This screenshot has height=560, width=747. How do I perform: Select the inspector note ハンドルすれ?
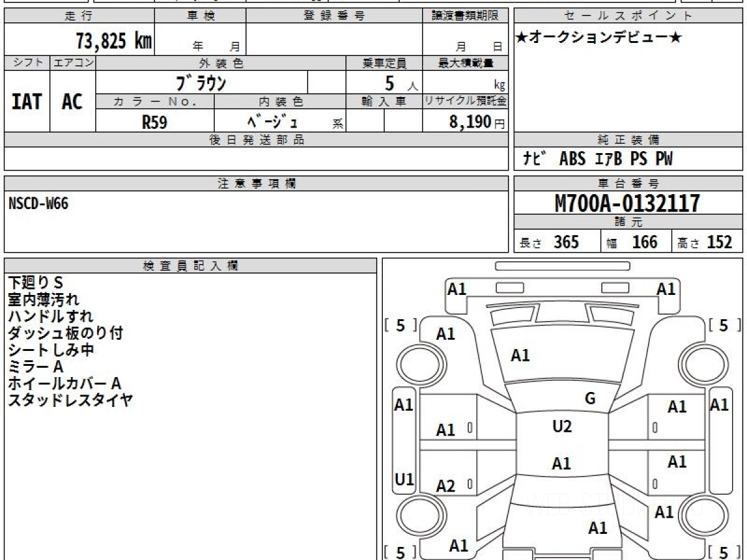pos(50,316)
